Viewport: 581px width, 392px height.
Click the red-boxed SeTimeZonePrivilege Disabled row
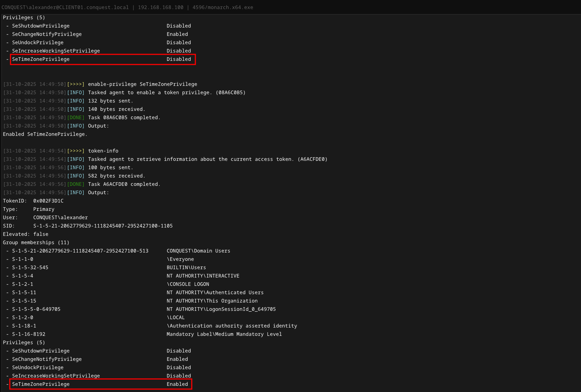pyautogui.click(x=103, y=59)
